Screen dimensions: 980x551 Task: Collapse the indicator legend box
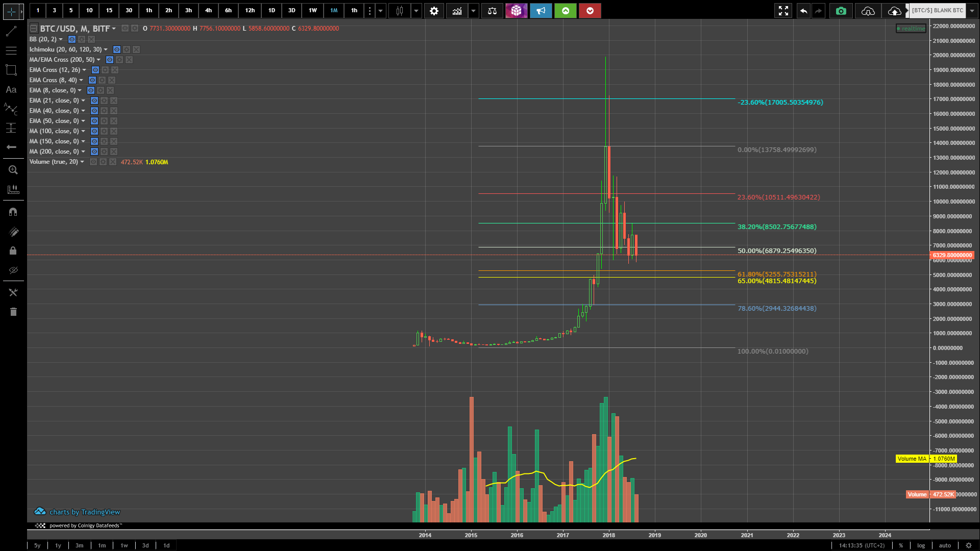coord(34,29)
